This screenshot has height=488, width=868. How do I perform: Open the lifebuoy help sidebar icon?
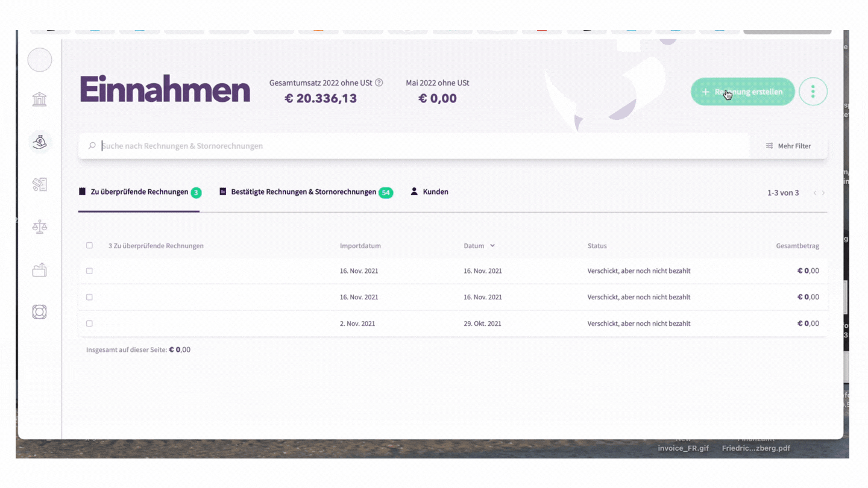tap(40, 312)
